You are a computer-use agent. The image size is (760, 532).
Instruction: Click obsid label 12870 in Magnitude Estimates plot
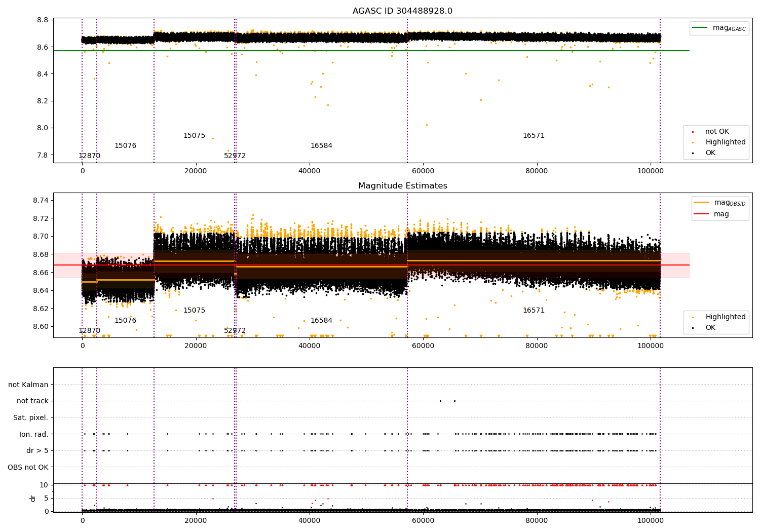[x=89, y=330]
